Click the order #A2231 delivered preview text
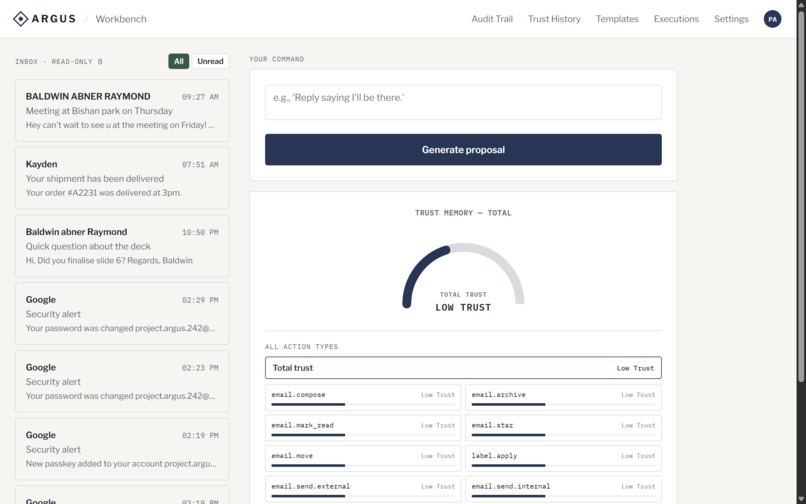The image size is (806, 504). (103, 193)
